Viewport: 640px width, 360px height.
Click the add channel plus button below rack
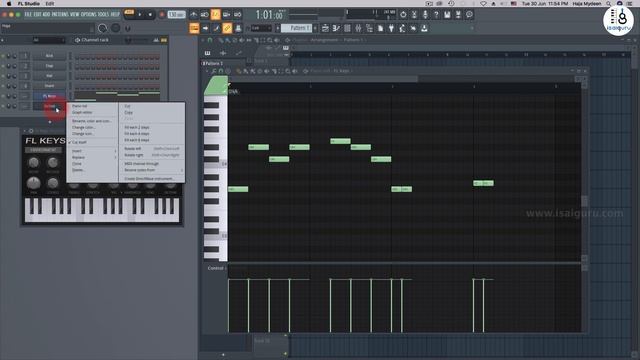point(50,122)
